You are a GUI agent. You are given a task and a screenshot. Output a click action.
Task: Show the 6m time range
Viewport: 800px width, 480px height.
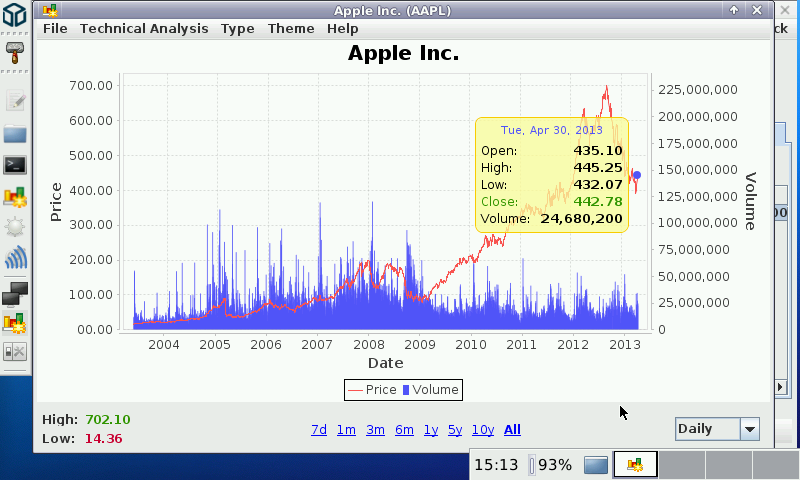pyautogui.click(x=404, y=430)
